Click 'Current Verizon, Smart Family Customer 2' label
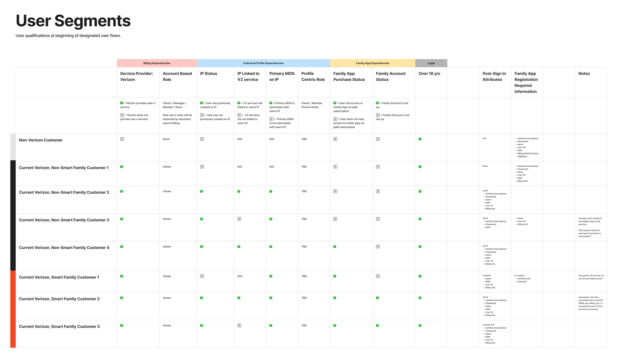This screenshot has height=364, width=622. pyautogui.click(x=59, y=299)
